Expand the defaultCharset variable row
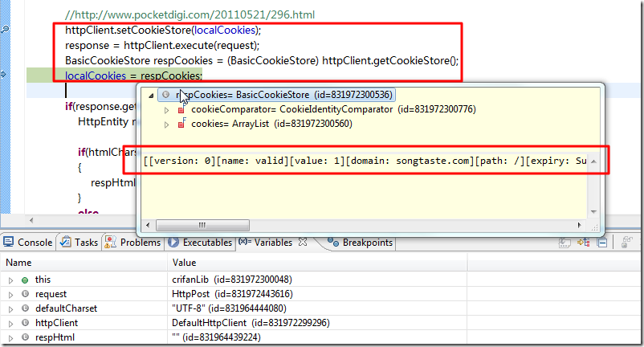 coord(10,309)
